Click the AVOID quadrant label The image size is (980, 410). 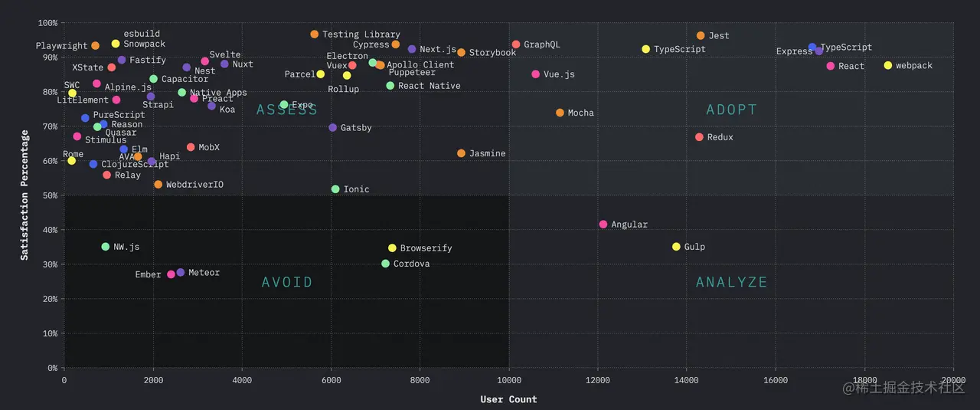287,282
